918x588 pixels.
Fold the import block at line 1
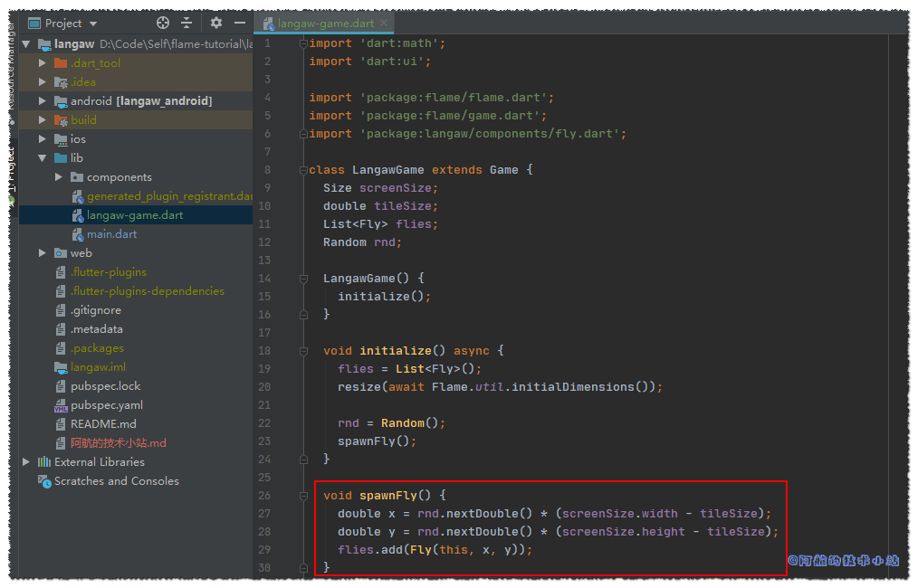tap(303, 43)
